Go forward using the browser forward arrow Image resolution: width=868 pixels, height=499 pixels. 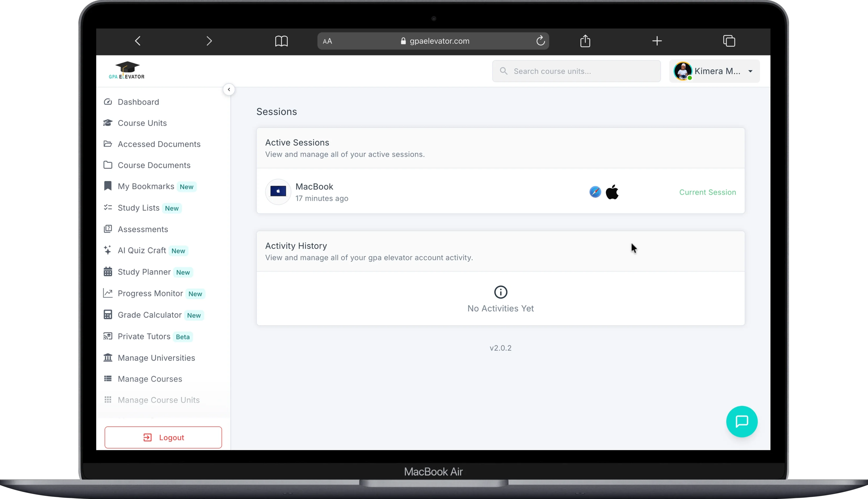(x=209, y=41)
